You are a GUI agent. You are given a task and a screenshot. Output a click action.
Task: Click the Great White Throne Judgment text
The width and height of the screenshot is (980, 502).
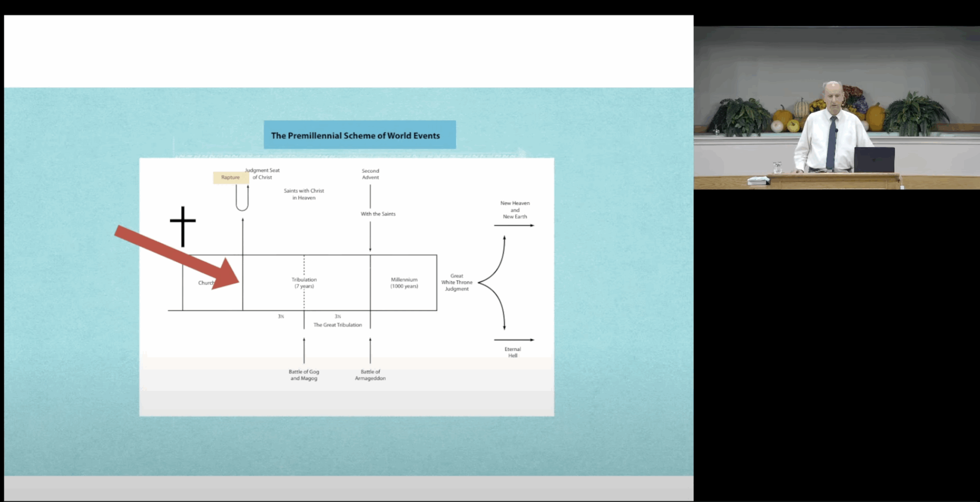coord(457,282)
